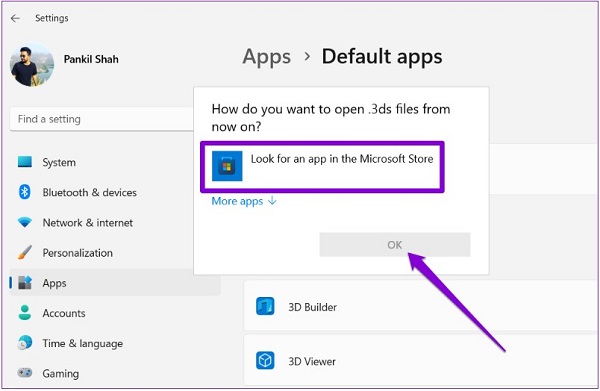Click the 3D Builder app icon

[x=265, y=306]
